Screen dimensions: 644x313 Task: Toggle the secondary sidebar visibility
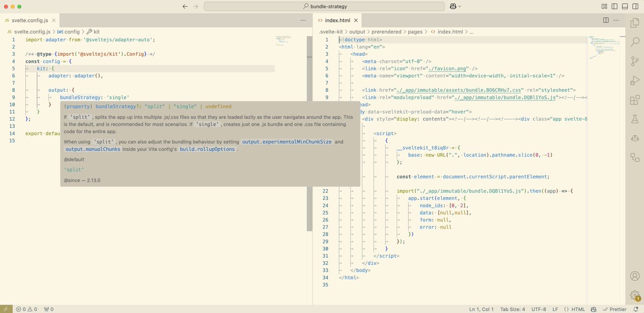point(635,6)
